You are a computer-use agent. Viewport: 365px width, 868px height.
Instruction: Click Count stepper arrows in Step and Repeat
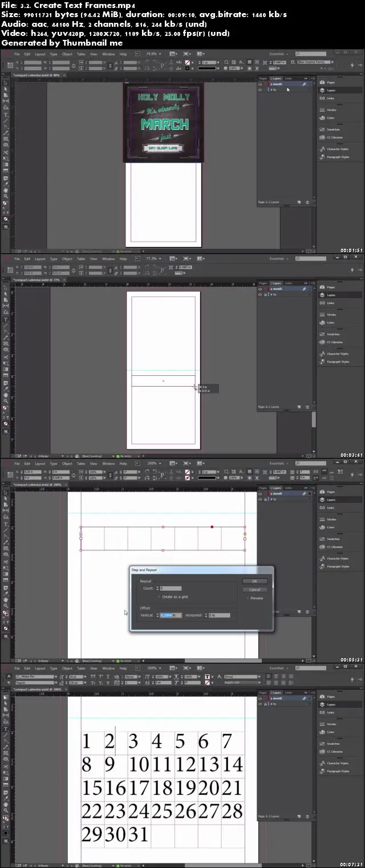click(158, 588)
